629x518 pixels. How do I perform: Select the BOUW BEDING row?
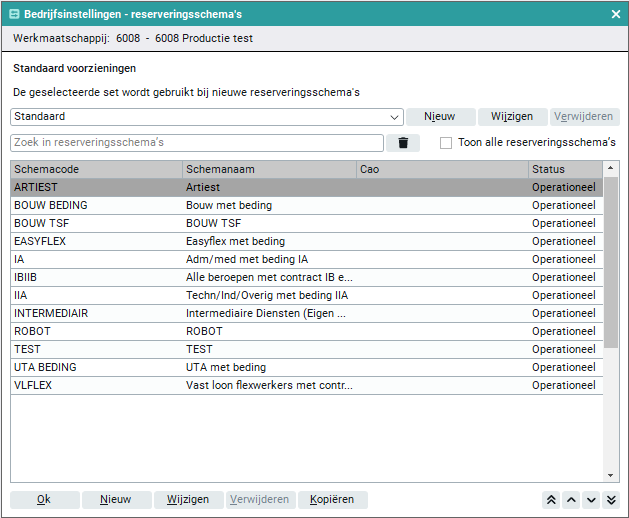pos(306,205)
